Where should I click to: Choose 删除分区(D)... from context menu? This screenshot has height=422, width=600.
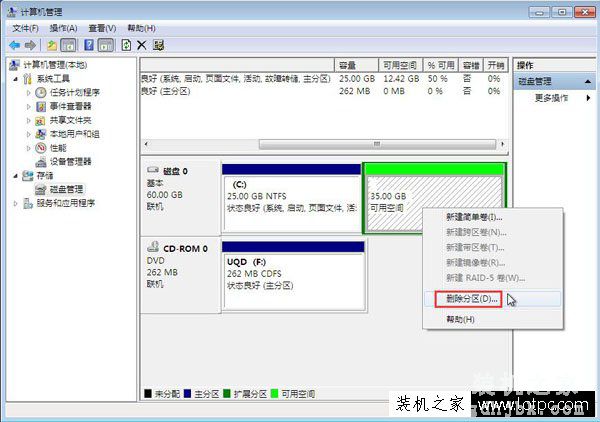pyautogui.click(x=493, y=299)
